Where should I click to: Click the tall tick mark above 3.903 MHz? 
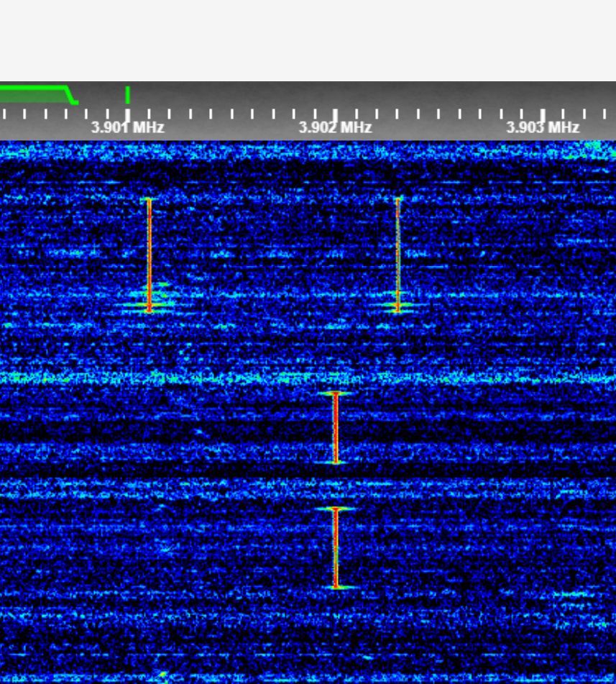point(543,114)
